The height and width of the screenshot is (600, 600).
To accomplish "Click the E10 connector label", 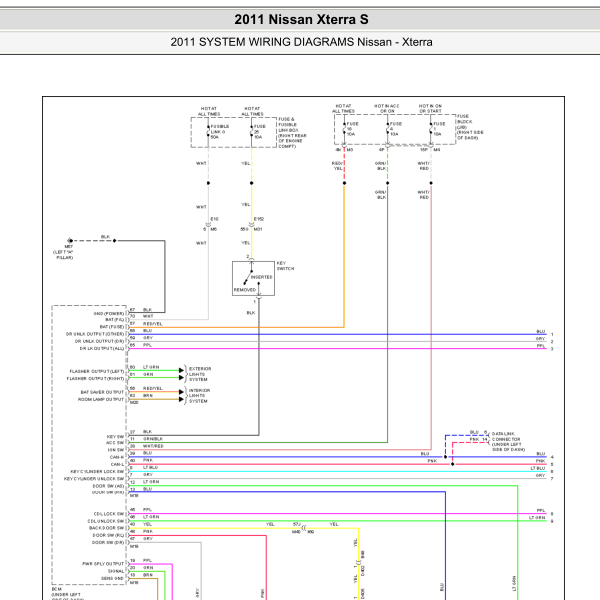I will [x=214, y=219].
